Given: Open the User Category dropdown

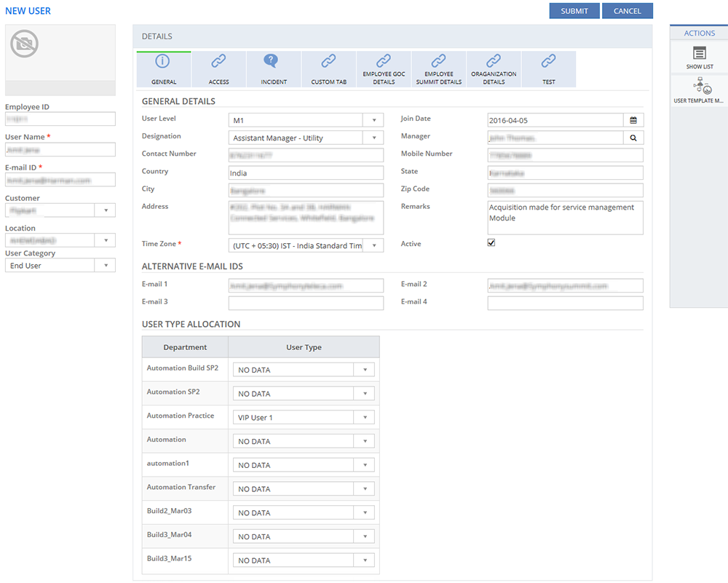Looking at the screenshot, I should coord(106,266).
